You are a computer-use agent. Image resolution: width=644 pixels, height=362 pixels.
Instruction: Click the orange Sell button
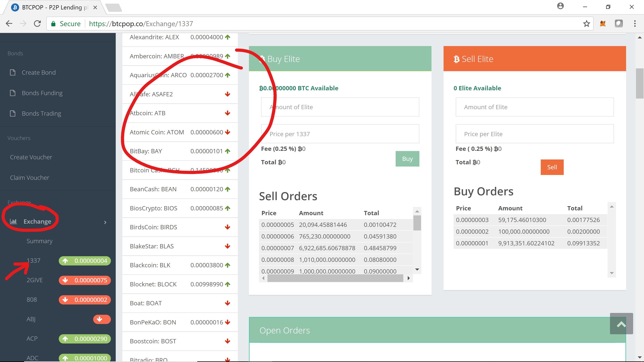(x=552, y=167)
